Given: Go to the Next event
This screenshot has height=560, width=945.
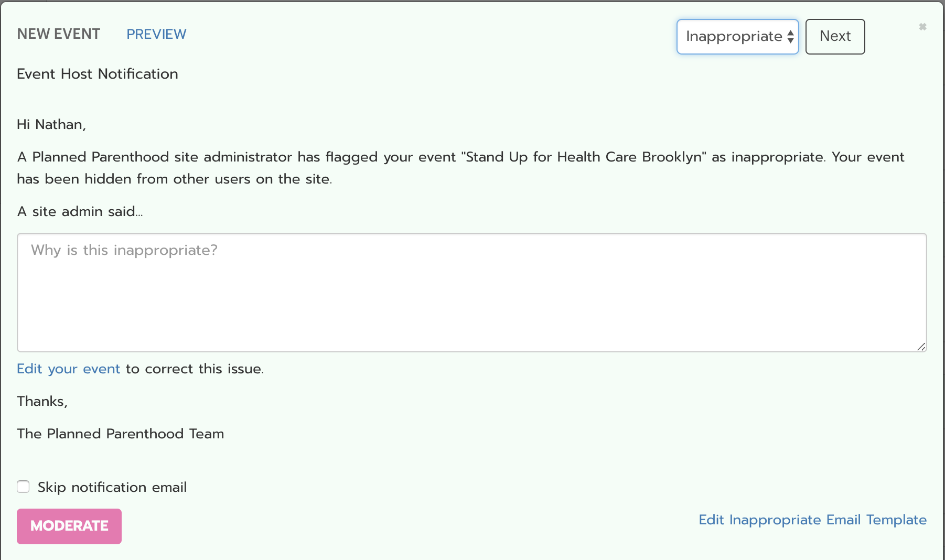Looking at the screenshot, I should (835, 37).
